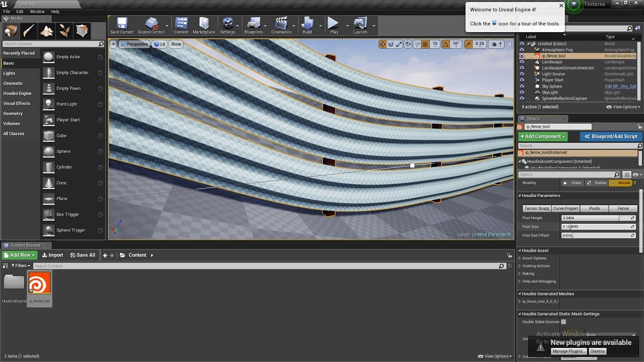
Task: Open the Perspective viewport dropdown
Action: [134, 44]
